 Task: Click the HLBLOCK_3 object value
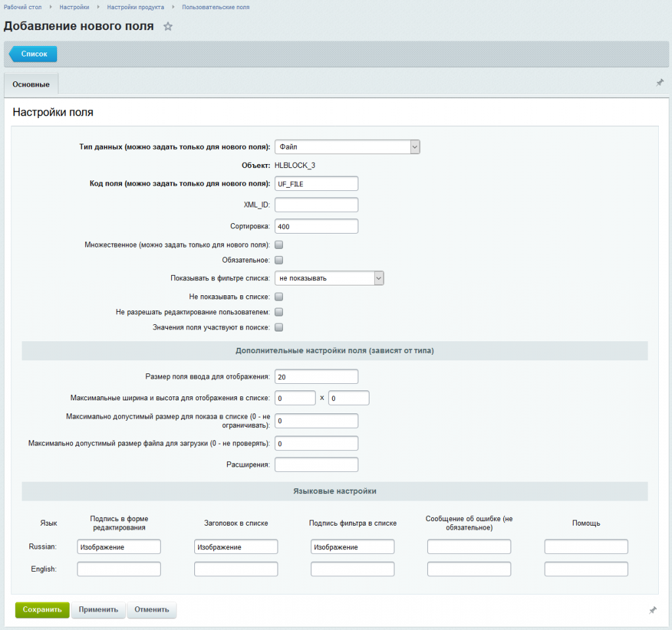pyautogui.click(x=295, y=165)
